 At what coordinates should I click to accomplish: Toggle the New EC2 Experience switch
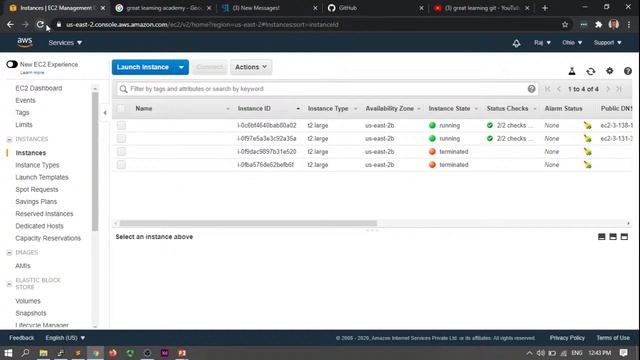pos(12,64)
